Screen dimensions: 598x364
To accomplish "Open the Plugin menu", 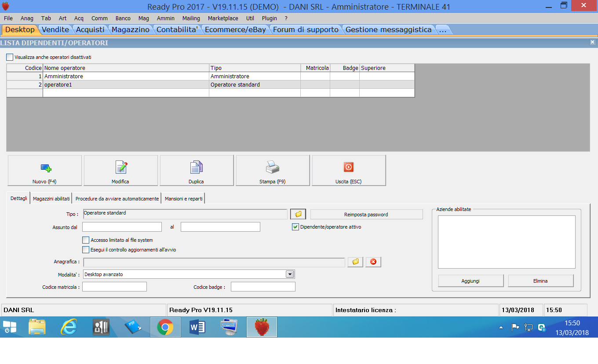I will tap(270, 18).
